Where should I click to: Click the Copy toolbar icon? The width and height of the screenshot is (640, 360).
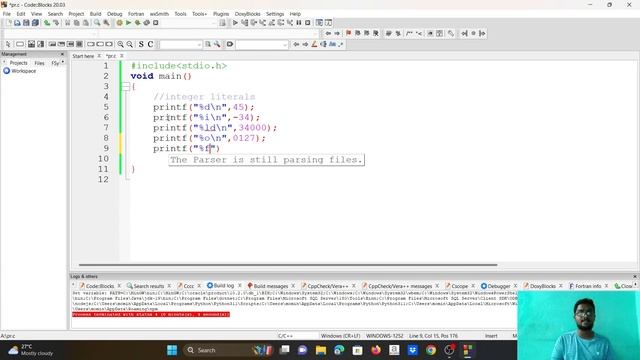pos(76,23)
